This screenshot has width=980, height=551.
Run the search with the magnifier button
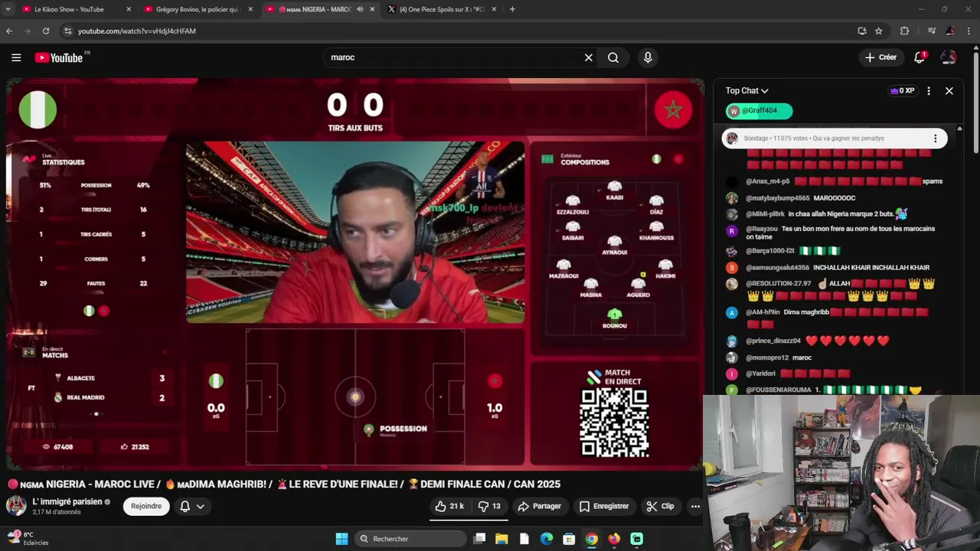tap(613, 57)
